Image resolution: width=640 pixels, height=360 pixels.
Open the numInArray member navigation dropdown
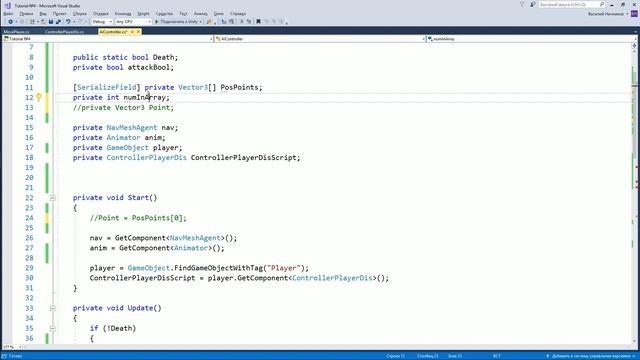(531, 39)
